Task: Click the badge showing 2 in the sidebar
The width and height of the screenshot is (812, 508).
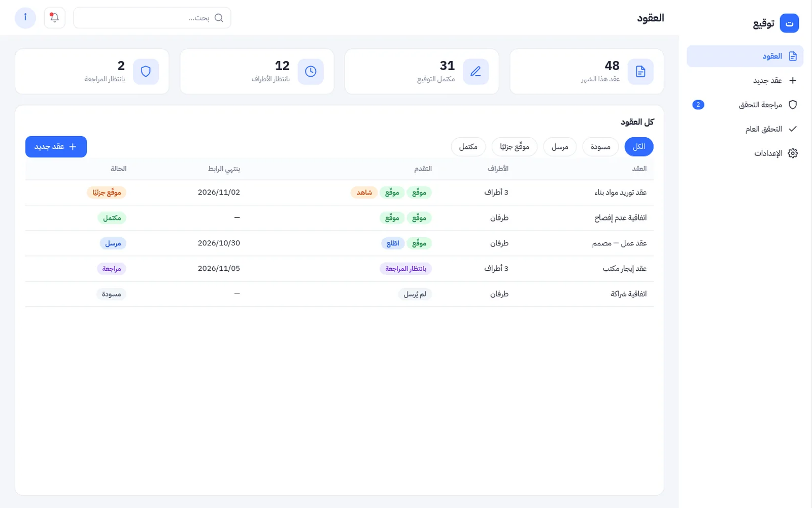Action: point(698,105)
